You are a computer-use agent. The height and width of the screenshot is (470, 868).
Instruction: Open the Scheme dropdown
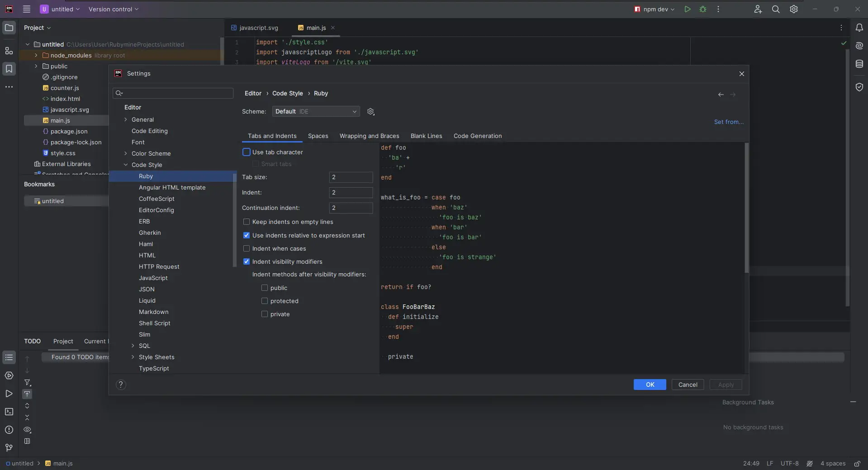(316, 111)
